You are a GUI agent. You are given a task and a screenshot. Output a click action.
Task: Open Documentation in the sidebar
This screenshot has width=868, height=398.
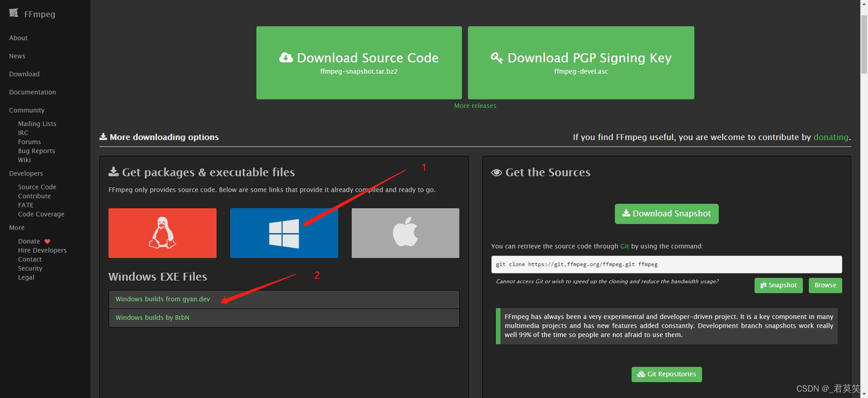(x=33, y=92)
